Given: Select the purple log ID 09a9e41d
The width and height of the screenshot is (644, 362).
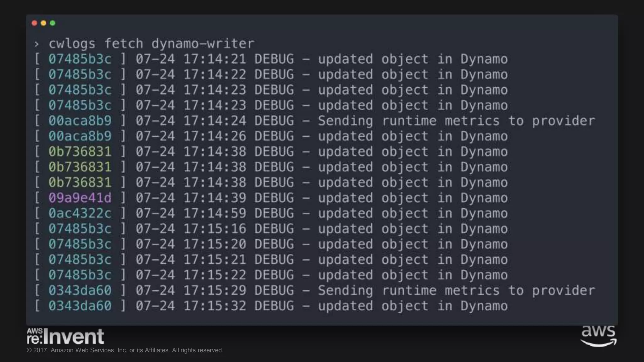Looking at the screenshot, I should 80,198.
